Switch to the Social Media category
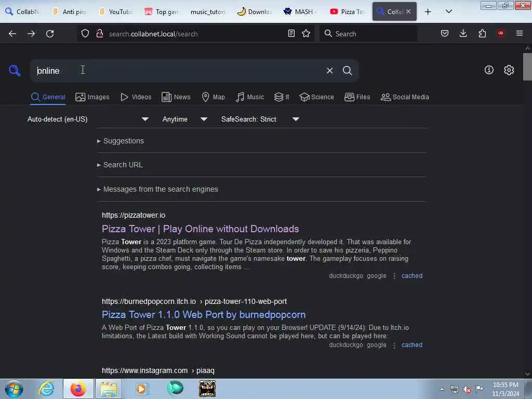Screen dimensions: 532x399 click(x=405, y=97)
